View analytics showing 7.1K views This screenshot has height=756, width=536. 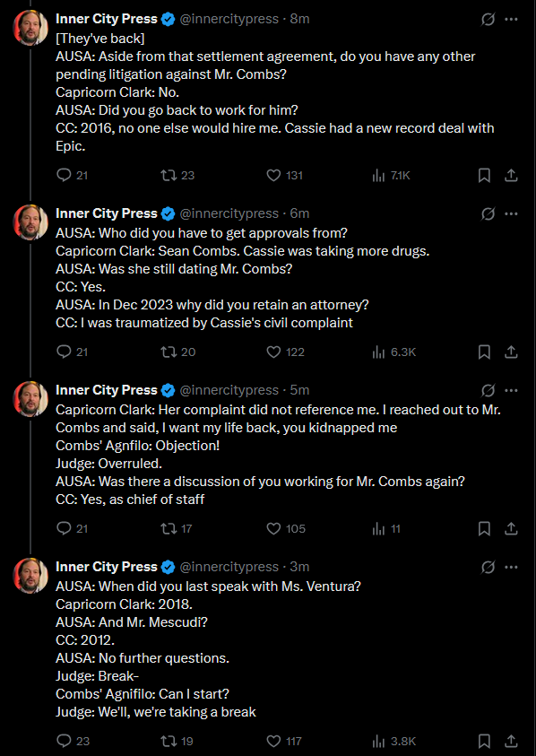[x=391, y=176]
